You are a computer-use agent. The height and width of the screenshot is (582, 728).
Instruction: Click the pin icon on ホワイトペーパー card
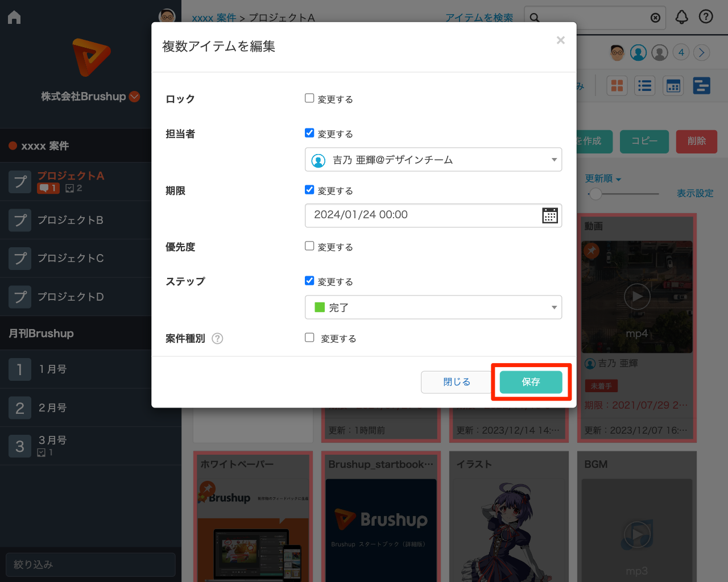pos(207,489)
